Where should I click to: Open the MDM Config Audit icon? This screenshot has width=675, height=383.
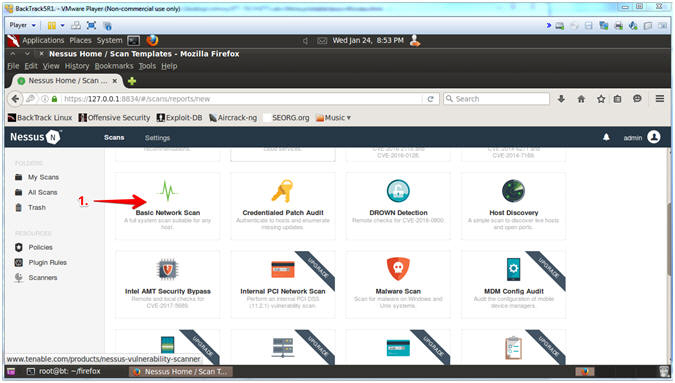[x=513, y=269]
